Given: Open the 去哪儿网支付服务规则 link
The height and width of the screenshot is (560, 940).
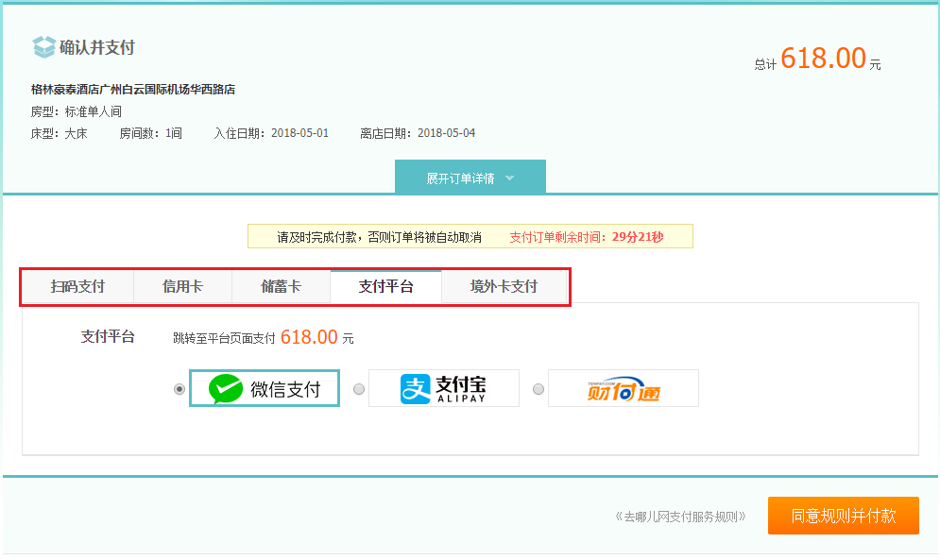Looking at the screenshot, I should pos(680,517).
